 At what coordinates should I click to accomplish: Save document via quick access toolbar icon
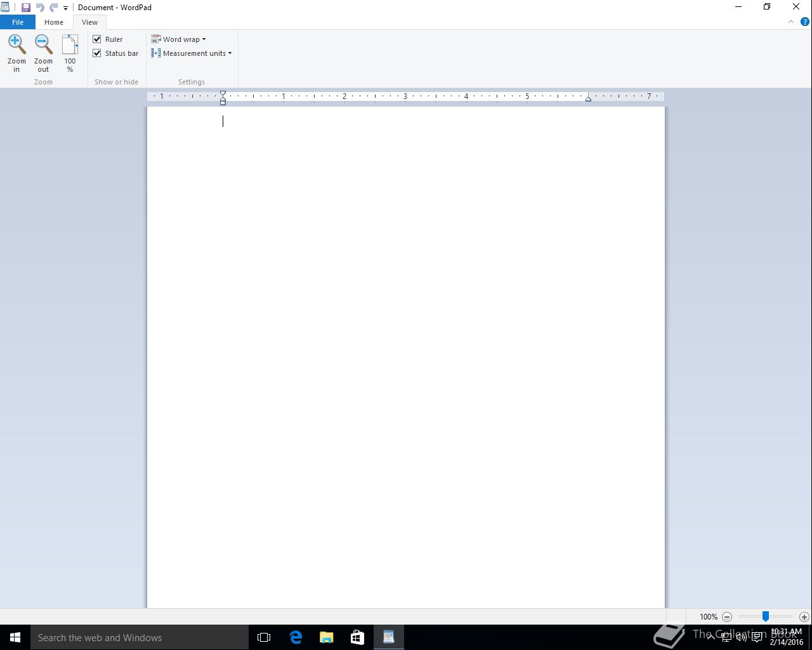point(26,8)
